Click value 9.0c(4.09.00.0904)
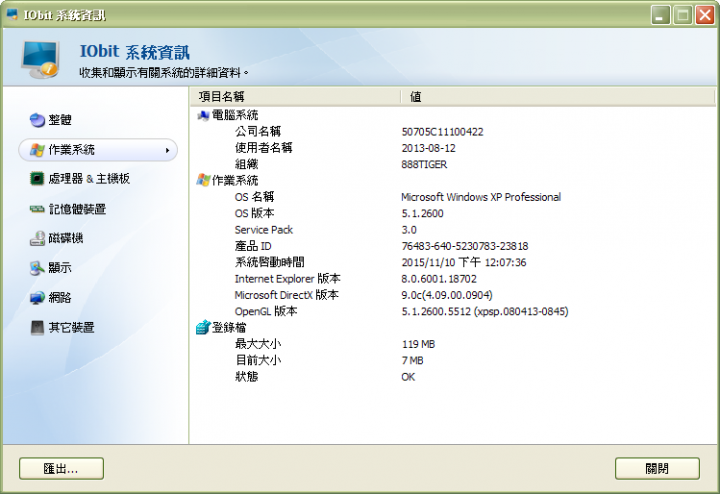Viewport: 720px width, 494px height. pyautogui.click(x=447, y=295)
